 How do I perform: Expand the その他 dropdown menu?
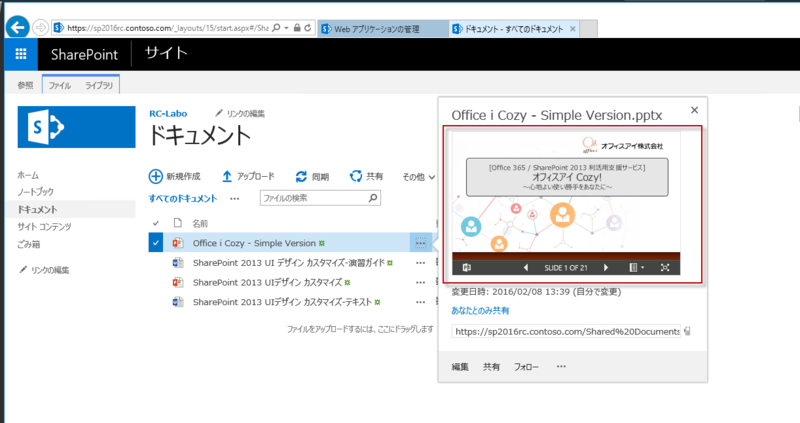coord(419,177)
